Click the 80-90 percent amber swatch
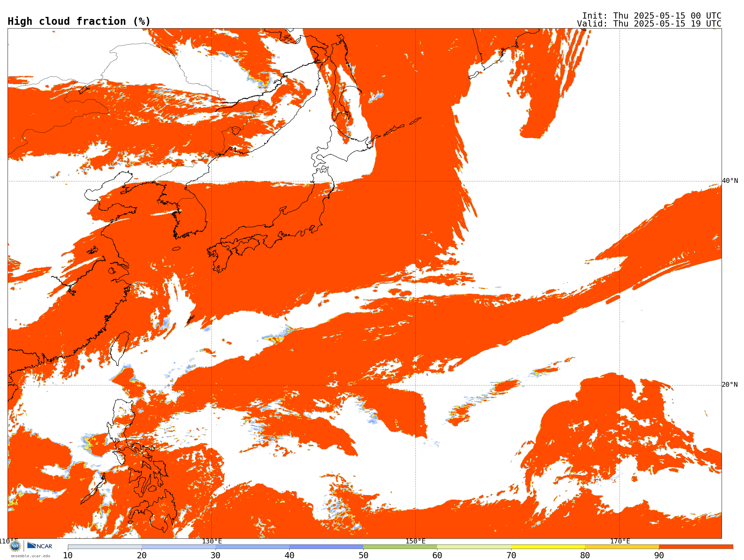Image resolution: width=744 pixels, height=560 pixels. [x=622, y=547]
